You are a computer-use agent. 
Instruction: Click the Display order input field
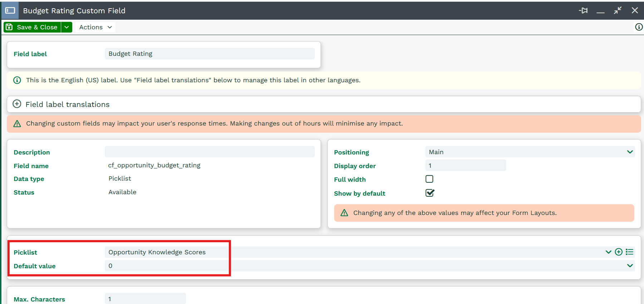(465, 166)
